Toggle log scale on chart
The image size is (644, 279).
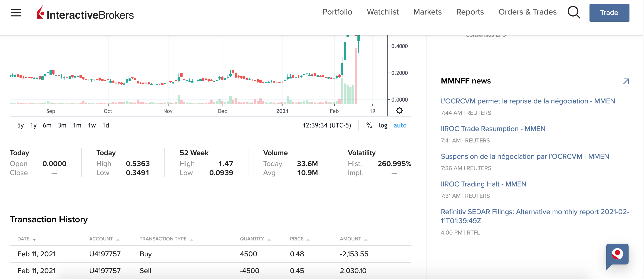tap(383, 125)
